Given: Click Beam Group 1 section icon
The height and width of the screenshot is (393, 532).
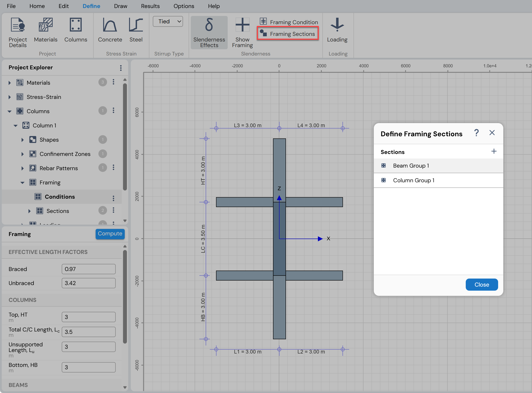Looking at the screenshot, I should click(384, 166).
